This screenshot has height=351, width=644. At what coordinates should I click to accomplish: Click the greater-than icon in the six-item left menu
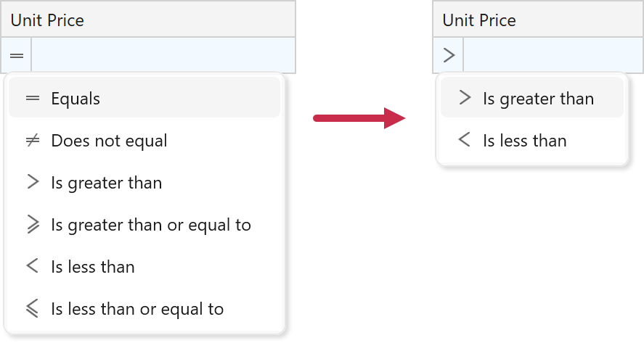(x=32, y=183)
